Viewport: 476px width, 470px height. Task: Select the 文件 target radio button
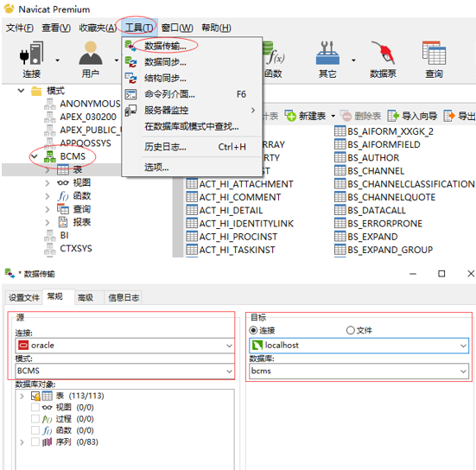pos(351,330)
